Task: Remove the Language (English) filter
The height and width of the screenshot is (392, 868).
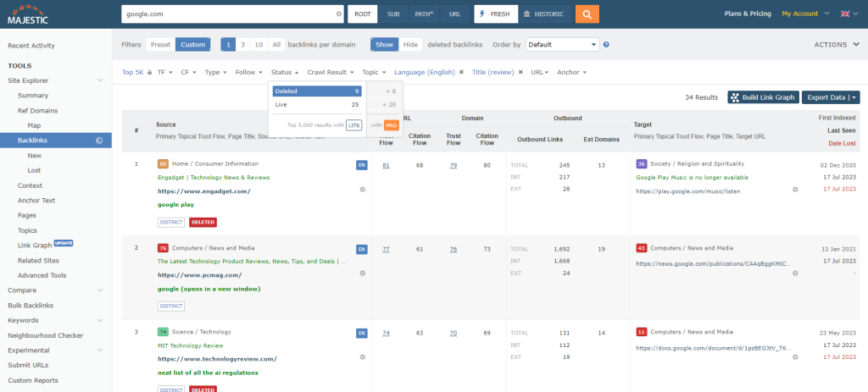Action: [x=461, y=73]
